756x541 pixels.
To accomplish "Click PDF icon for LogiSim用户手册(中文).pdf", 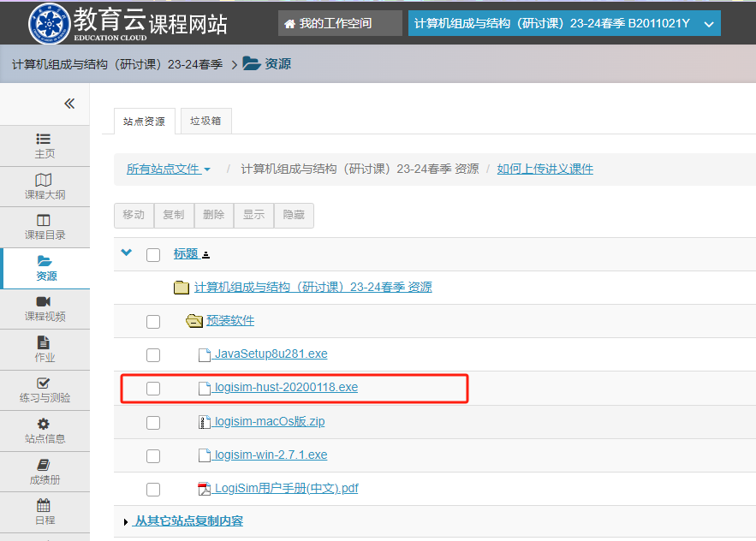I will click(205, 489).
